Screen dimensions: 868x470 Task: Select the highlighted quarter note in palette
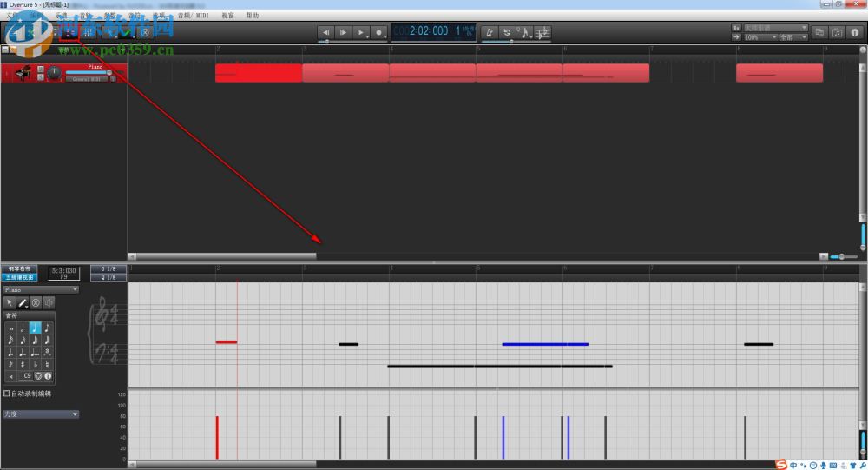(35, 328)
